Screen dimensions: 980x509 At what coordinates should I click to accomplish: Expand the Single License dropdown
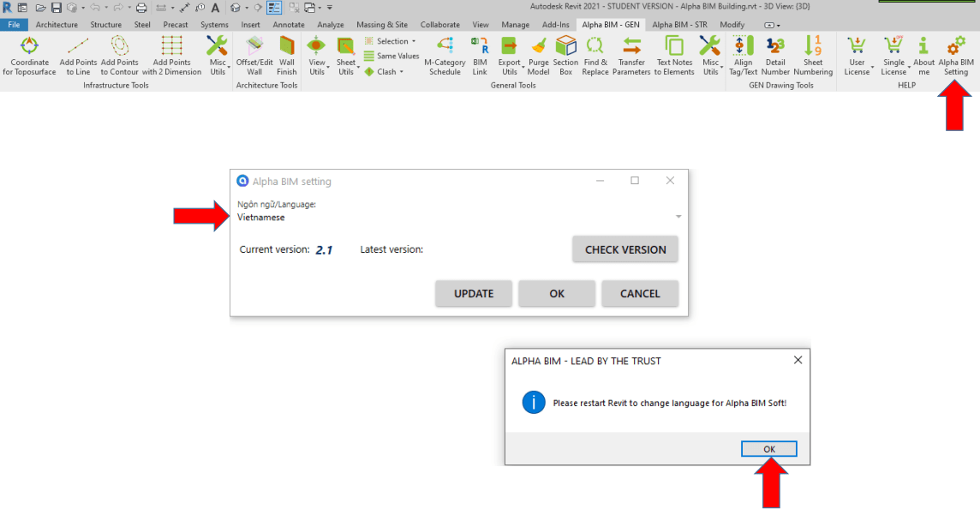[894, 56]
